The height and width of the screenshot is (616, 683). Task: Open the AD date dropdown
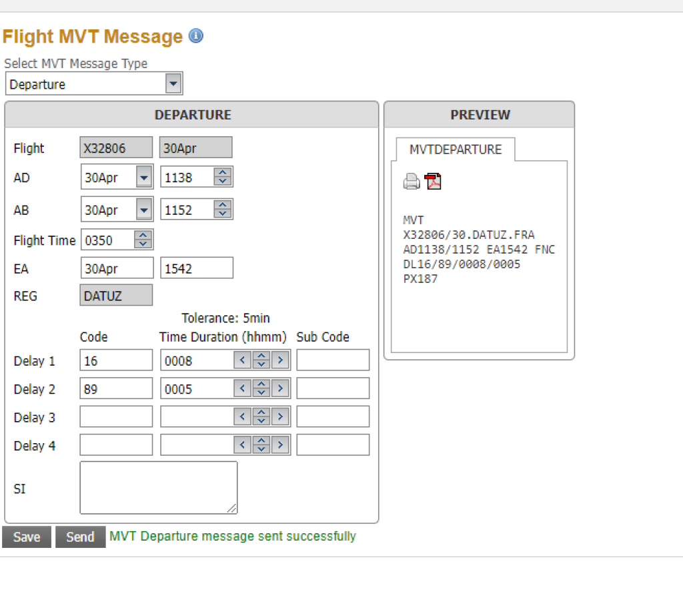pos(143,178)
